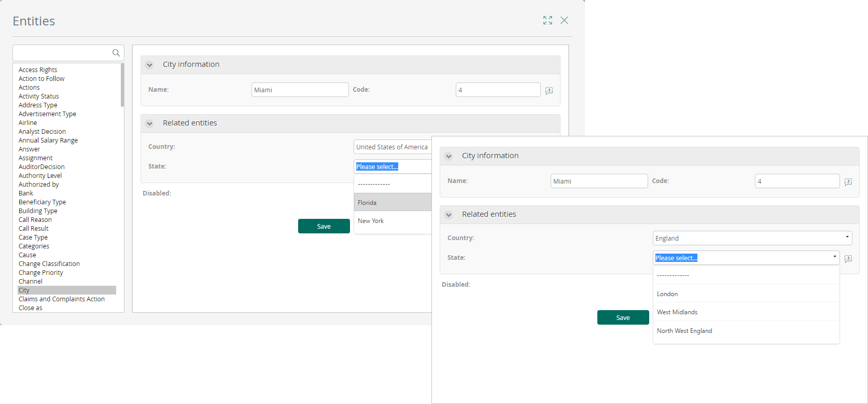Click the help icon beside State dropdown in front panel
This screenshot has height=404, width=868.
[848, 258]
